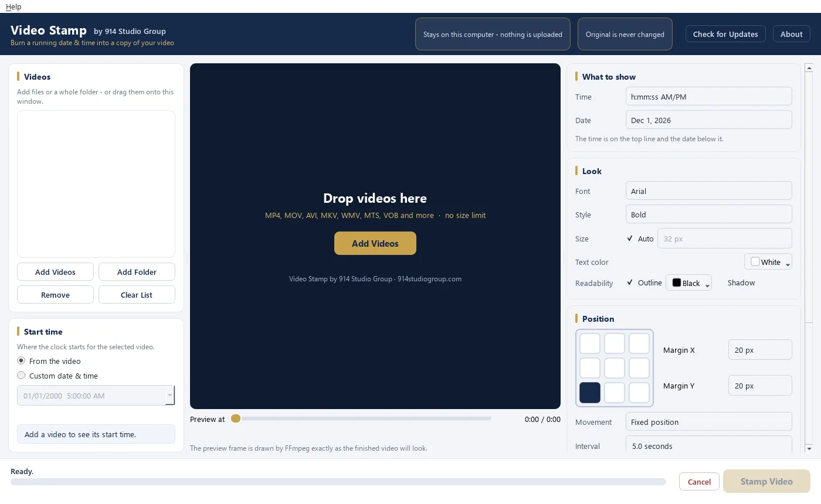
Task: Select the top-left cell of the Position grid
Action: [x=590, y=343]
